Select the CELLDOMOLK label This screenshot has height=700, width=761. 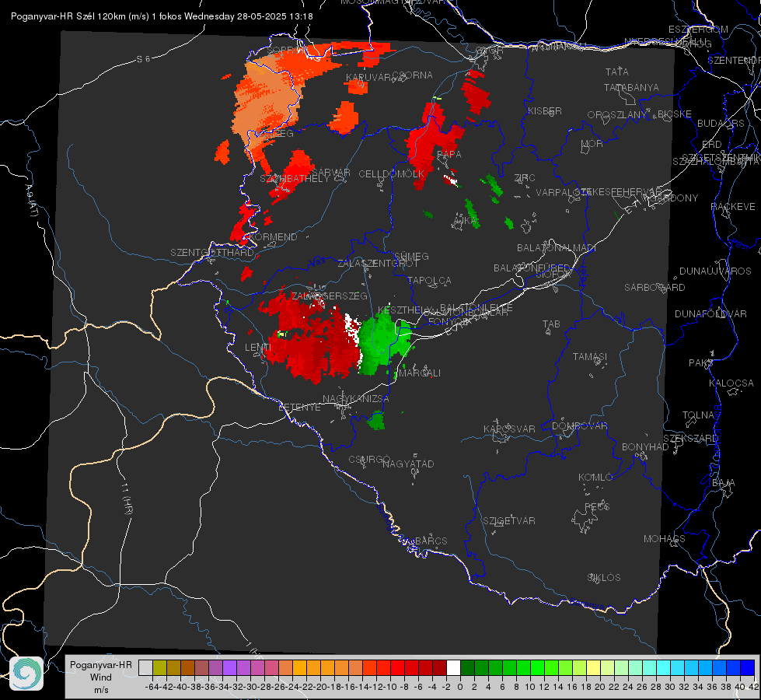[391, 173]
